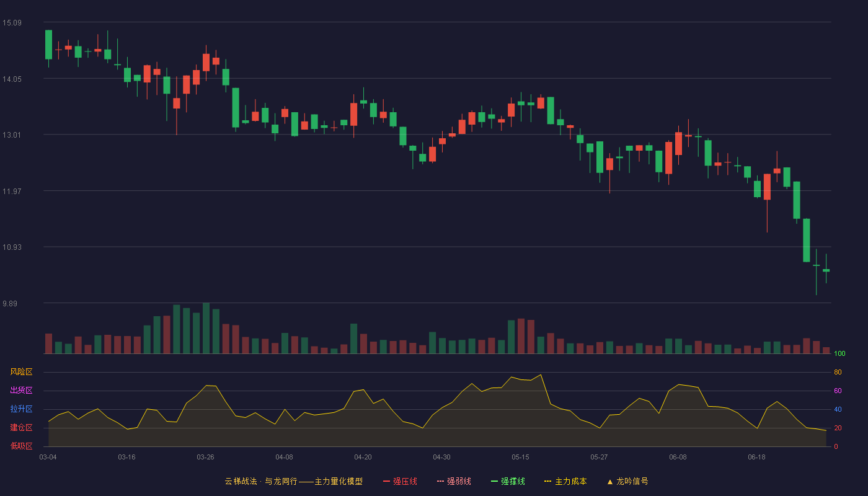Select the 出货区 zone label

click(21, 391)
